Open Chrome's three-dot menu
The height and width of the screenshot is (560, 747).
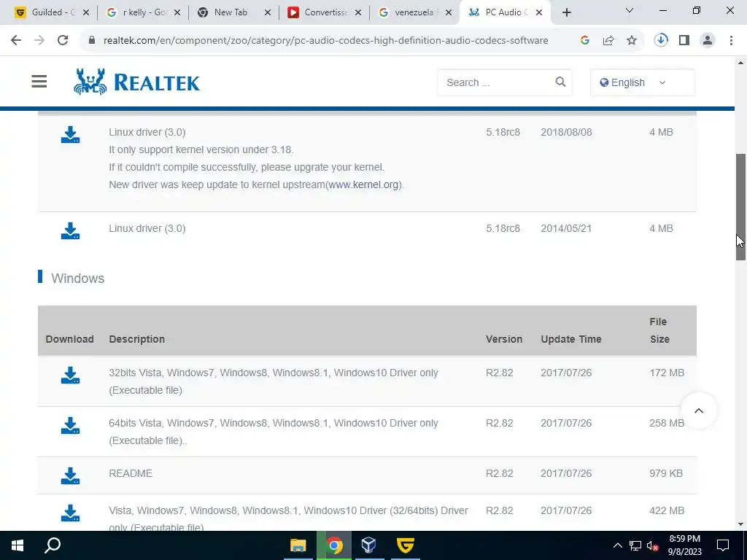731,41
